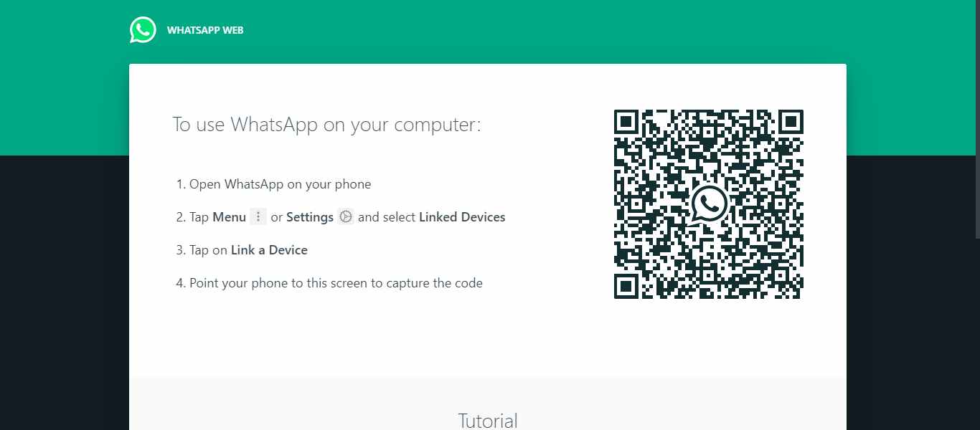The height and width of the screenshot is (430, 980).
Task: Click the "To use WhatsApp on your computer:" heading
Action: point(326,125)
